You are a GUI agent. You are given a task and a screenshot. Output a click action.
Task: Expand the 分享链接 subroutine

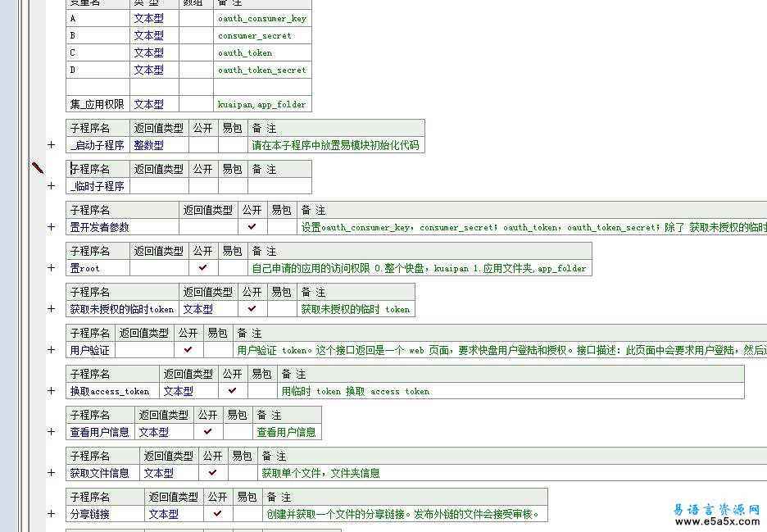point(52,514)
